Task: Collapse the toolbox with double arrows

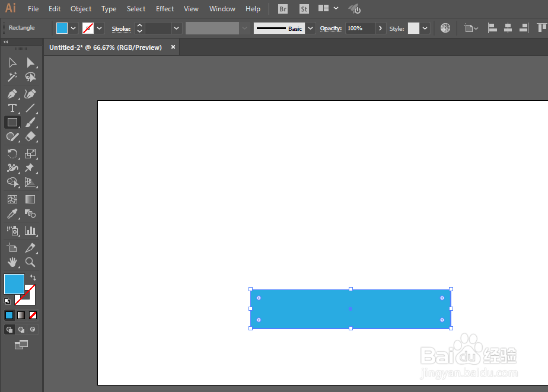Action: (5, 42)
